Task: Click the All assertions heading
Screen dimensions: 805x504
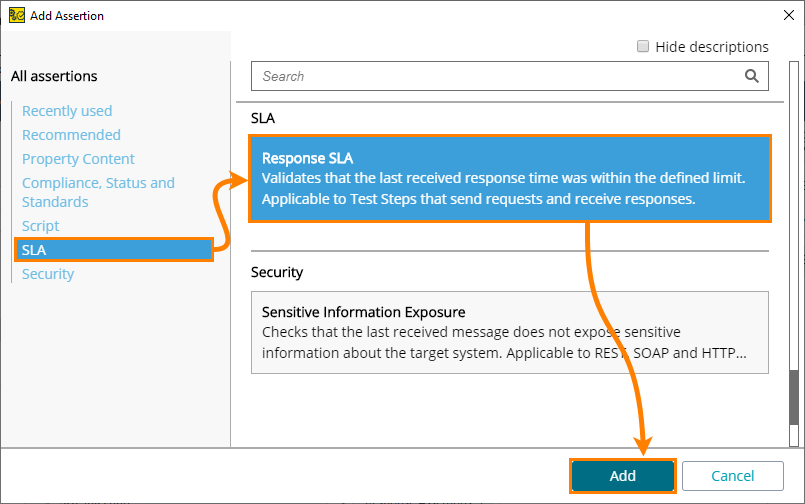Action: point(54,76)
